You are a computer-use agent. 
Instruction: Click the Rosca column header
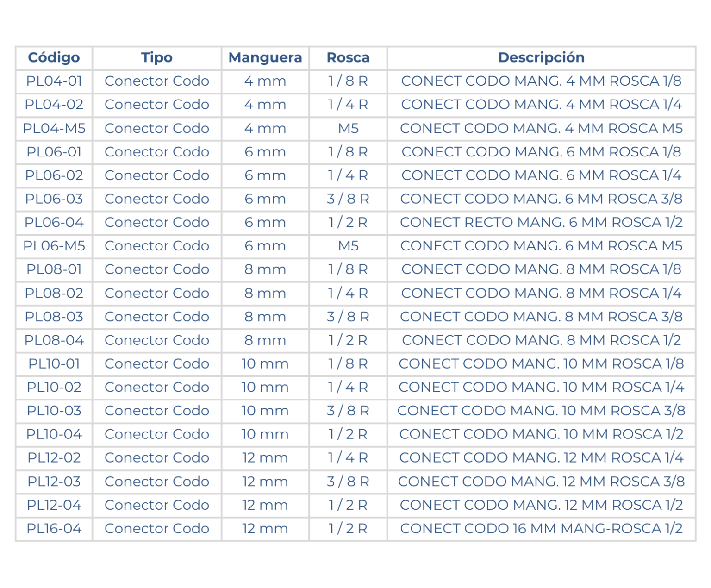click(x=348, y=57)
